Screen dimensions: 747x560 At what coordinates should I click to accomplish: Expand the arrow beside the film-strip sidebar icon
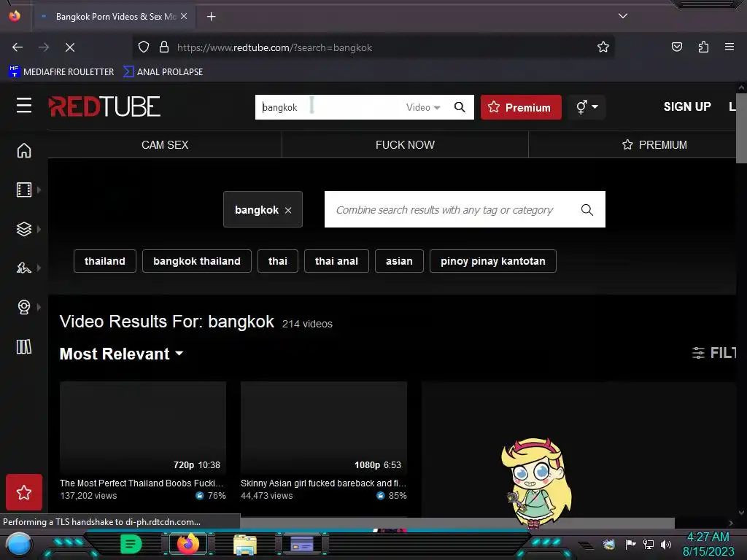[x=39, y=190]
